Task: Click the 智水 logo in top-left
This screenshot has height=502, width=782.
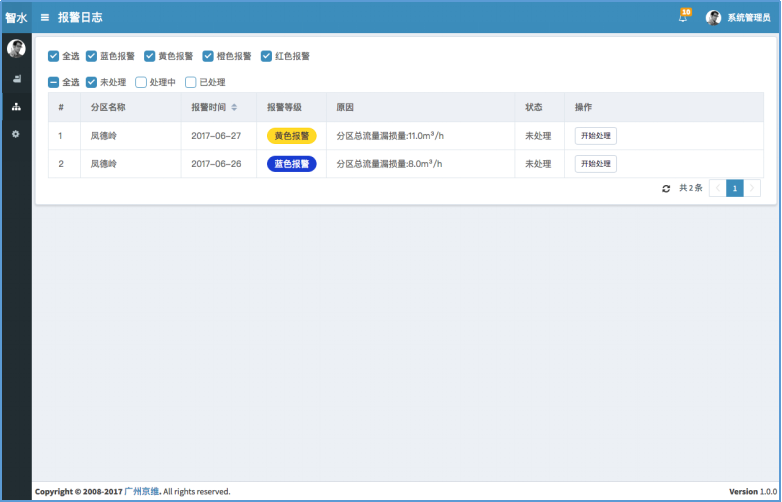Action: 16,18
